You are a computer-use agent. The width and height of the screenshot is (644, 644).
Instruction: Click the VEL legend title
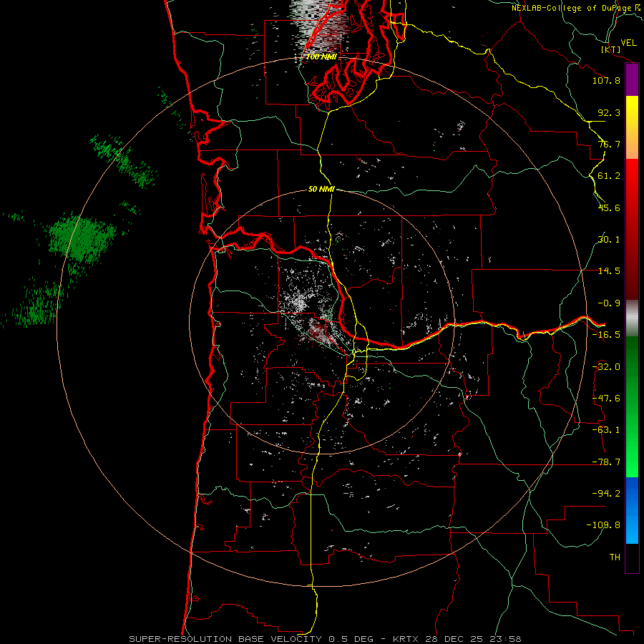tap(628, 43)
